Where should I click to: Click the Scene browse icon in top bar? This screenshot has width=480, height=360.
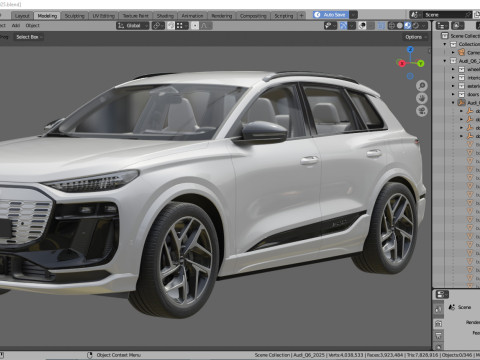[x=415, y=15]
